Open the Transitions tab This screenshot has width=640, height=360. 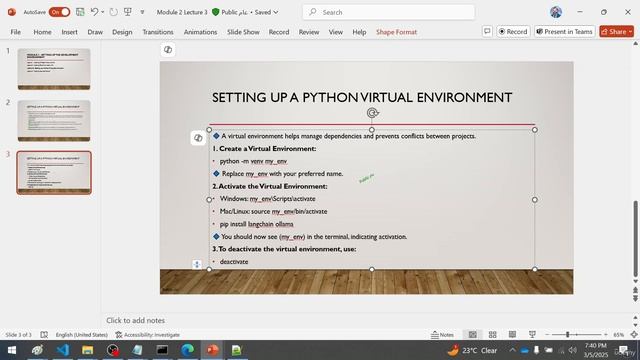click(x=158, y=32)
